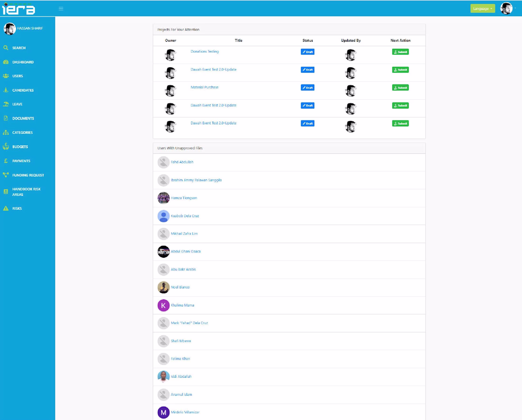The width and height of the screenshot is (522, 420).
Task: Click Hassan Sharif sidebar profile picture
Action: pyautogui.click(x=9, y=28)
